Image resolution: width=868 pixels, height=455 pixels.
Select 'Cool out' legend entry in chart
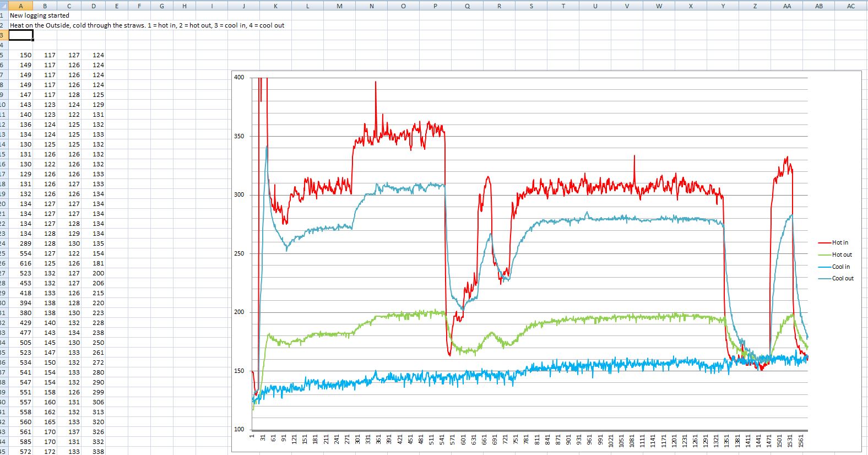[836, 278]
